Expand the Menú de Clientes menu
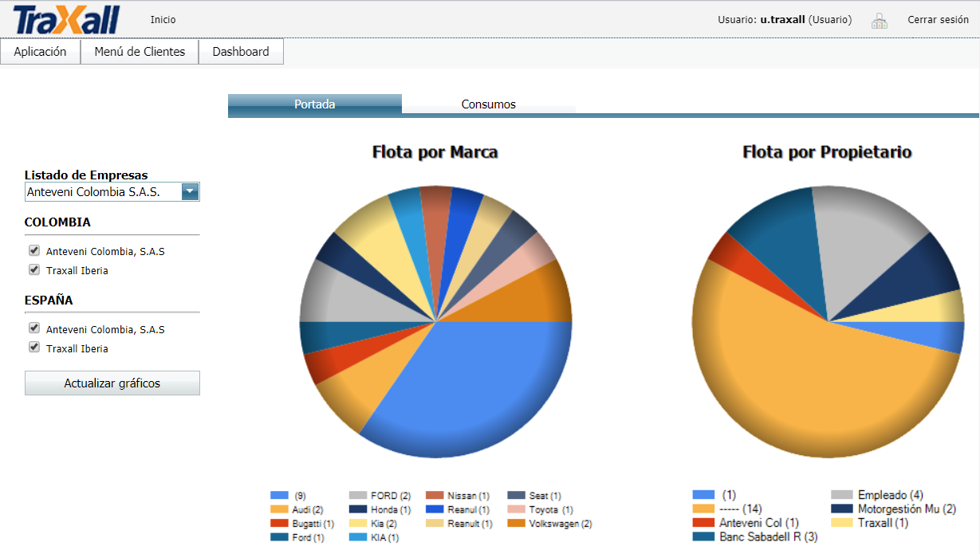980x554 pixels. 140,52
